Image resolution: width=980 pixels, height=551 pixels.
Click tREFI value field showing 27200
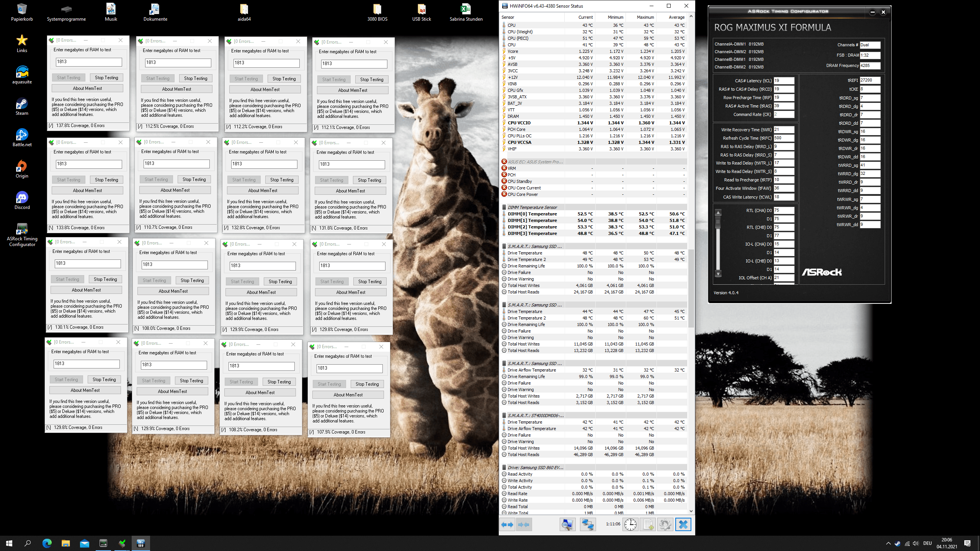click(x=869, y=80)
